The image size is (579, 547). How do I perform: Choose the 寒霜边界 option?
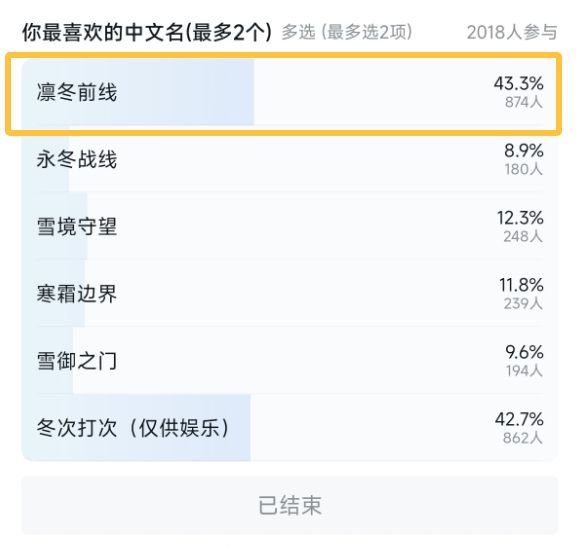[x=290, y=294]
